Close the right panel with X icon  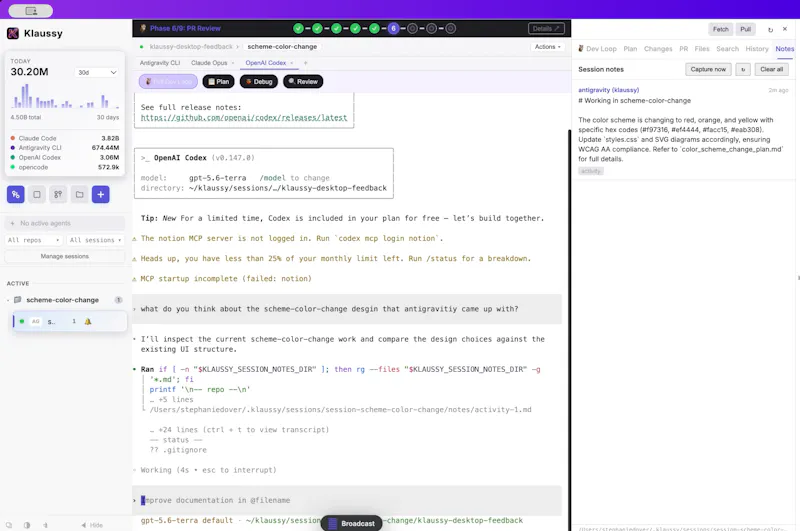click(x=785, y=29)
